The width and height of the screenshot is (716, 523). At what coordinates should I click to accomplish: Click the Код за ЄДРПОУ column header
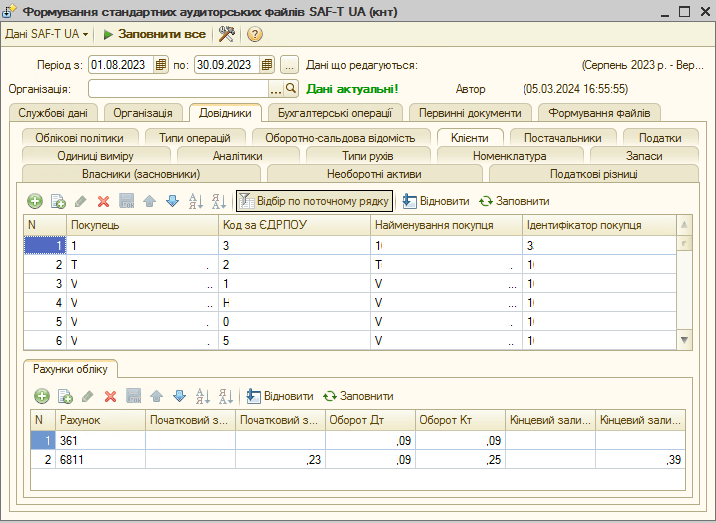pos(295,225)
